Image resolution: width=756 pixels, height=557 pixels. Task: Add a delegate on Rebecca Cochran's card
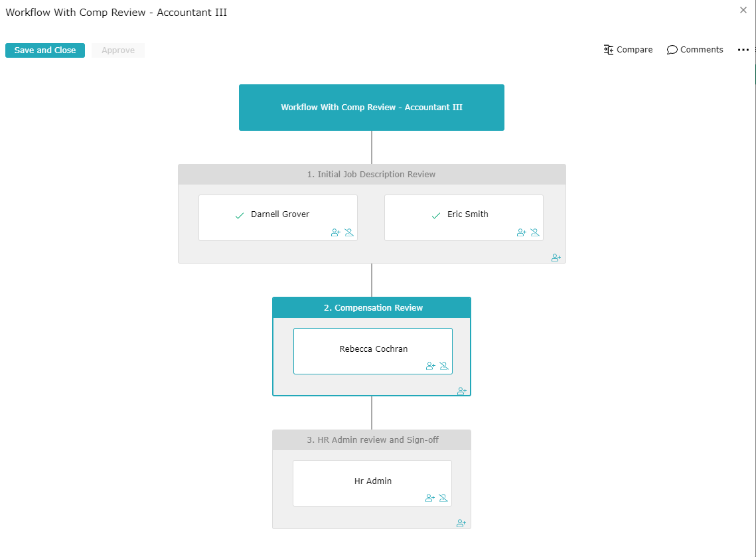point(430,366)
